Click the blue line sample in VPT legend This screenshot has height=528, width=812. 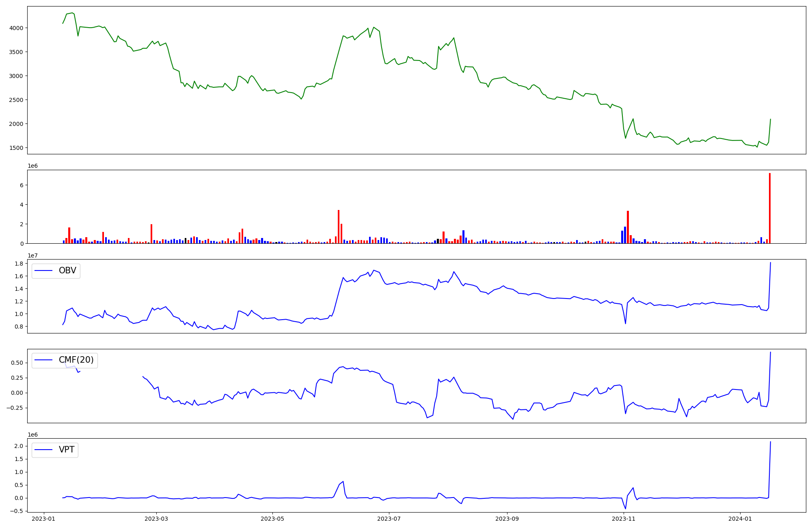click(x=44, y=450)
